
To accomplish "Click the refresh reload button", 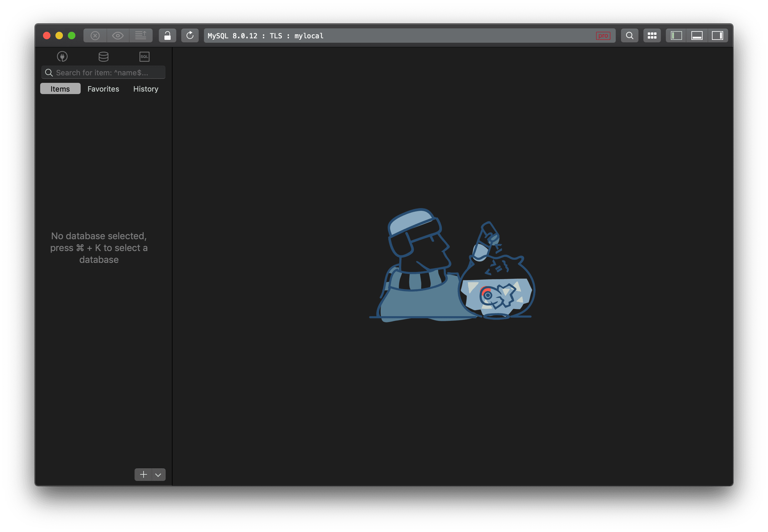I will [190, 36].
